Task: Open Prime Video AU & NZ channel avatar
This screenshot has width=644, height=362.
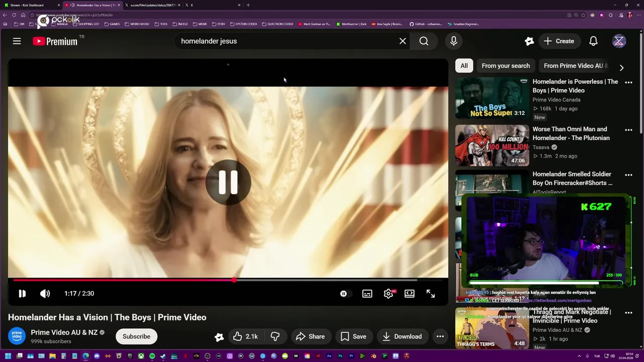Action: point(17,336)
